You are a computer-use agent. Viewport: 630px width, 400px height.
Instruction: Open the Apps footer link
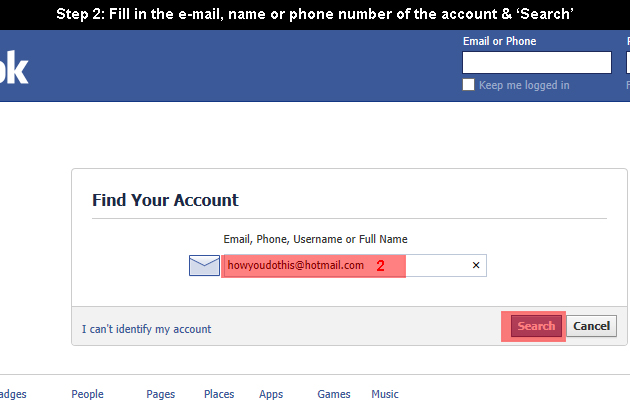tap(271, 394)
